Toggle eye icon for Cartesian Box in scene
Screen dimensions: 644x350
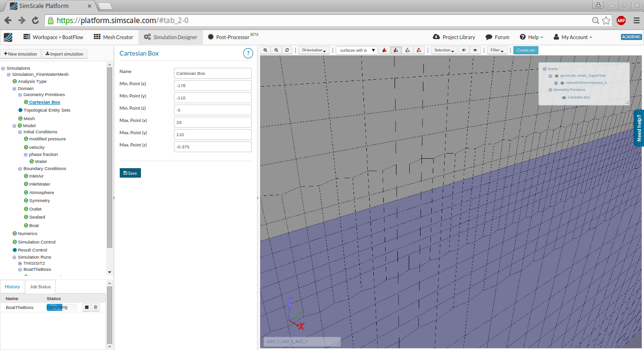564,98
